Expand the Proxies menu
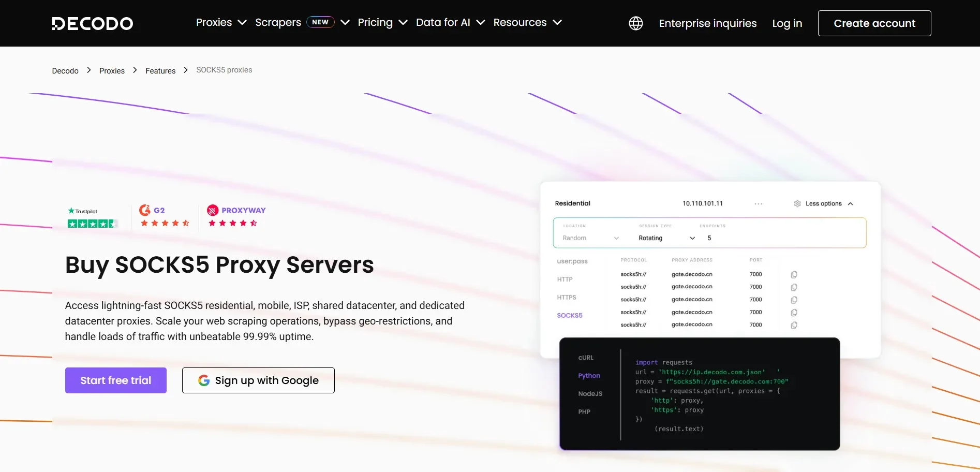The image size is (980, 472). tap(221, 22)
